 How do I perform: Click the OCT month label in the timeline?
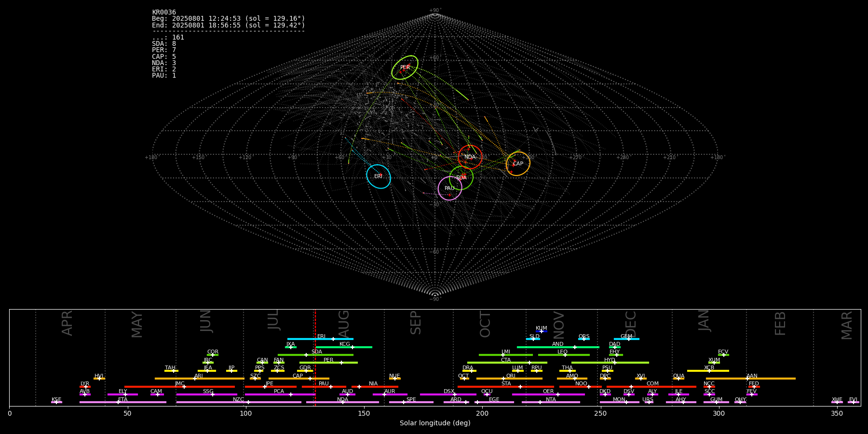485,324
